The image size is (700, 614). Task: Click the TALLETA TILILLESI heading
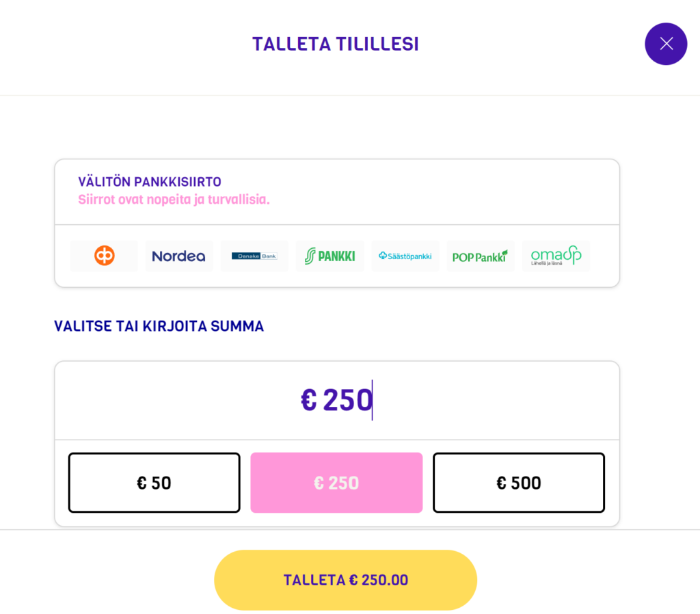(x=335, y=42)
